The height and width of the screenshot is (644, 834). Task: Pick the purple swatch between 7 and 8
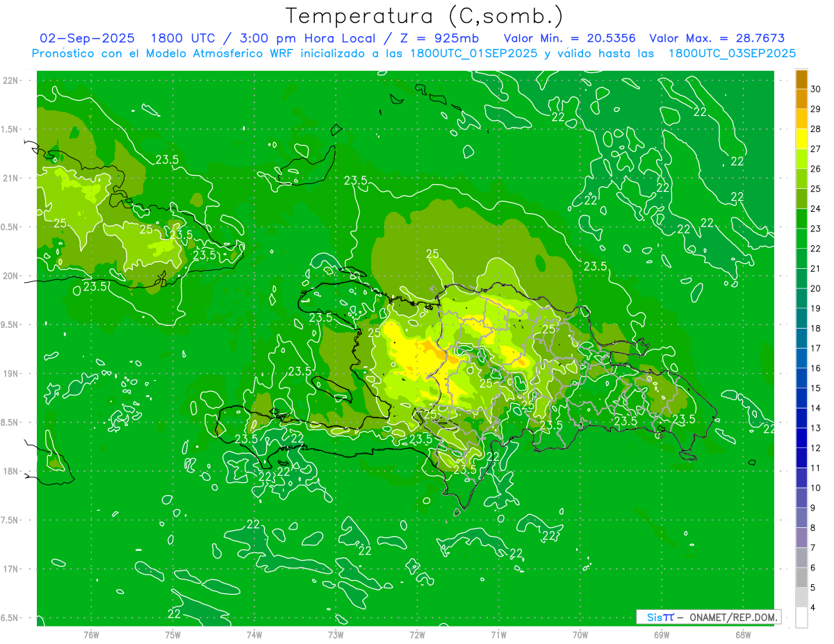(x=801, y=538)
